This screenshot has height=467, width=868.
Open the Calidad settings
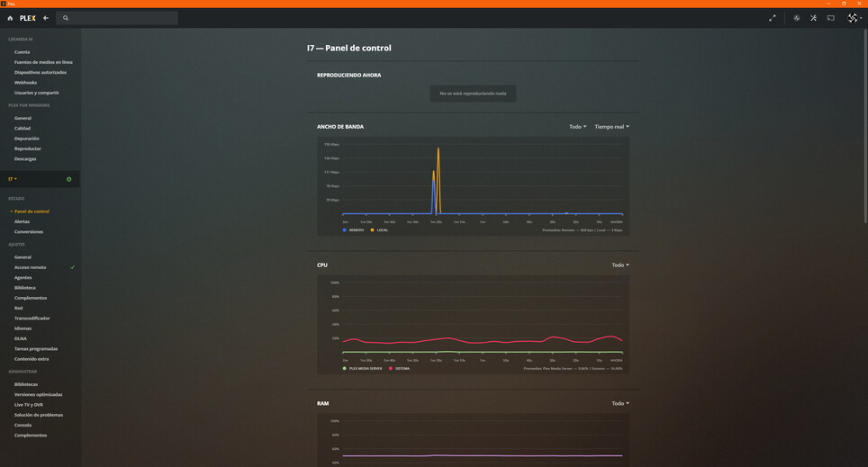(x=23, y=129)
